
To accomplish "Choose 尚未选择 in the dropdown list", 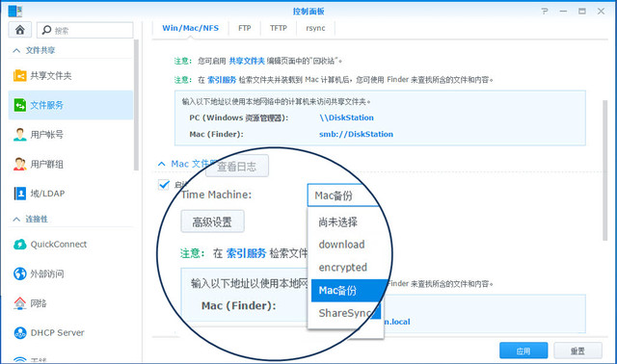I will pyautogui.click(x=338, y=222).
